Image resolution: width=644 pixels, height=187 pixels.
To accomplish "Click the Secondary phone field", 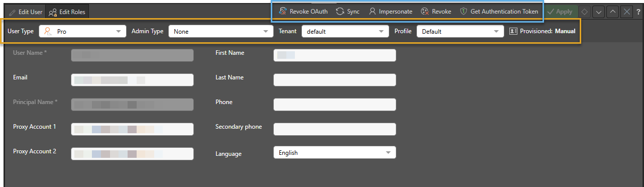I will coord(335,129).
